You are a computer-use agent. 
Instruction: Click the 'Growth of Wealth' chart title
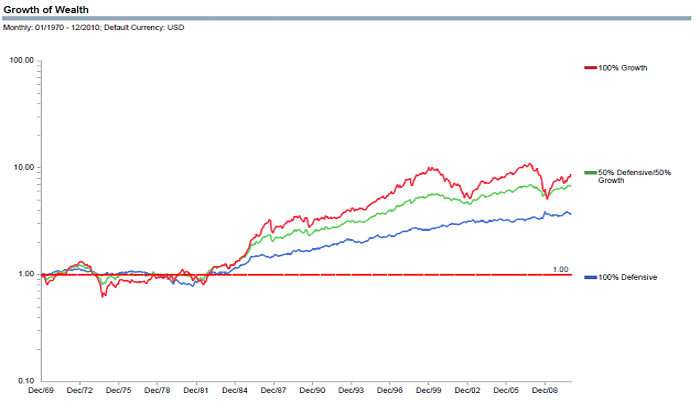(46, 9)
